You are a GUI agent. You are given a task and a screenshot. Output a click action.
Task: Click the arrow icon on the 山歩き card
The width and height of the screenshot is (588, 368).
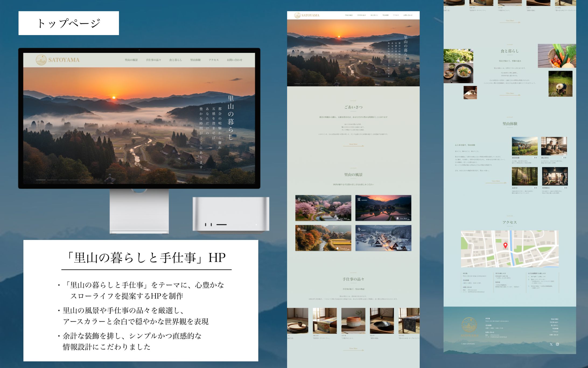pyautogui.click(x=535, y=188)
